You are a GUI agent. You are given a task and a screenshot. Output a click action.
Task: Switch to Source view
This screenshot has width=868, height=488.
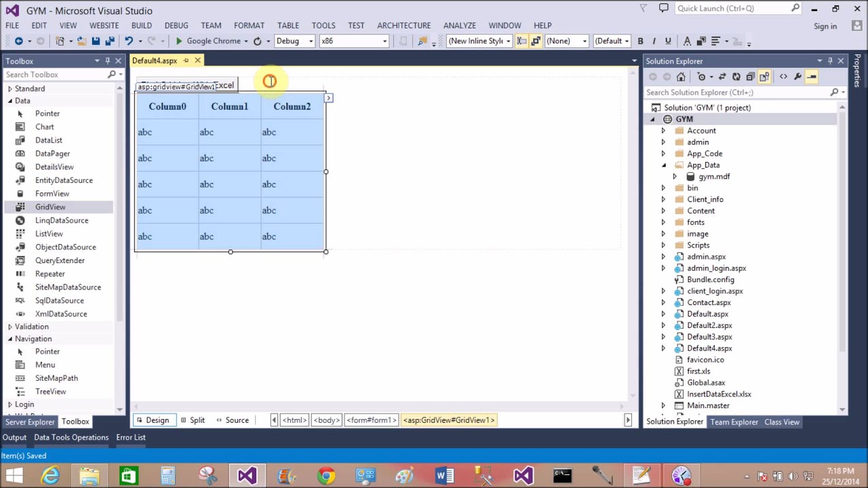click(233, 420)
